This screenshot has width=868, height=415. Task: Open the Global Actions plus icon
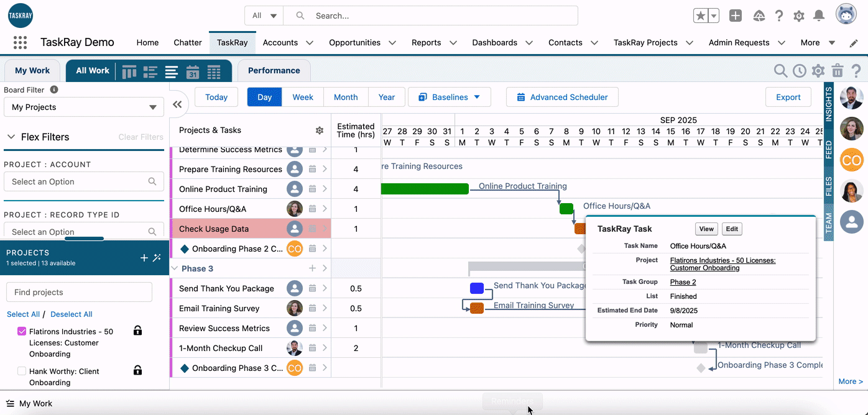tap(736, 16)
